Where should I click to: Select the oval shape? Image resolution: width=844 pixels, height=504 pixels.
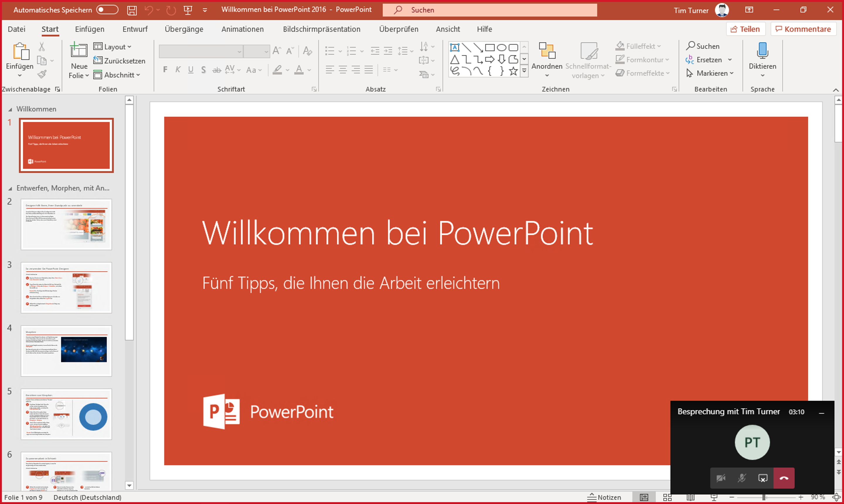click(502, 47)
